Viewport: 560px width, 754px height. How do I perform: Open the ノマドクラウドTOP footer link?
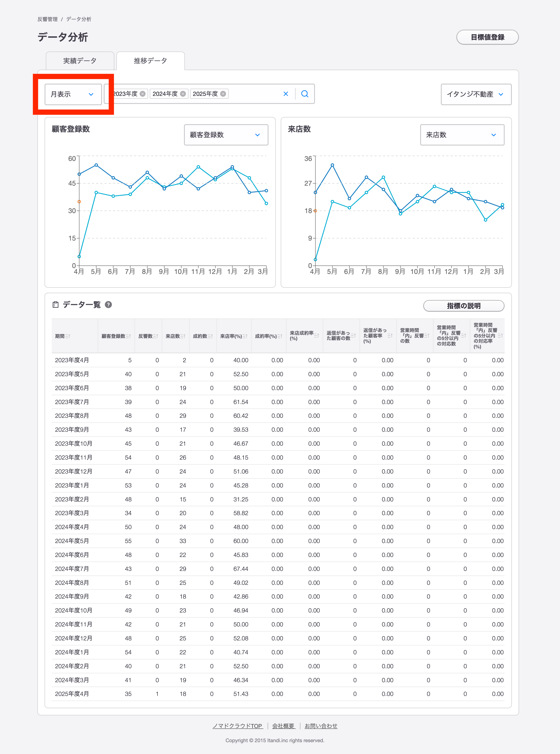(x=238, y=726)
